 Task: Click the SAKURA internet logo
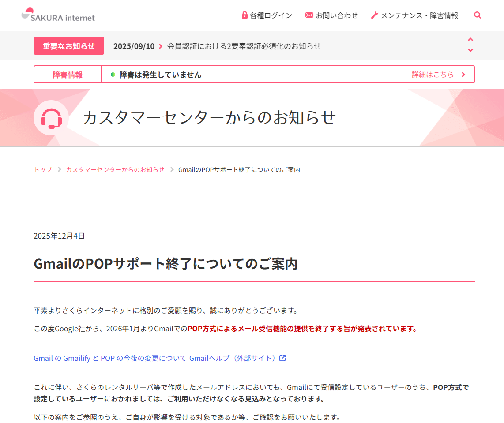click(x=58, y=15)
